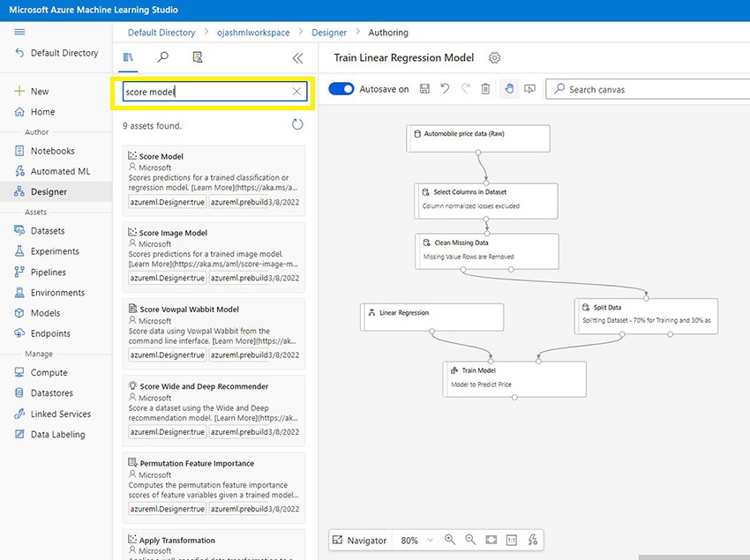Screen dimensions: 750x560
Task: Click the zoom in magnifier
Action: 450,540
